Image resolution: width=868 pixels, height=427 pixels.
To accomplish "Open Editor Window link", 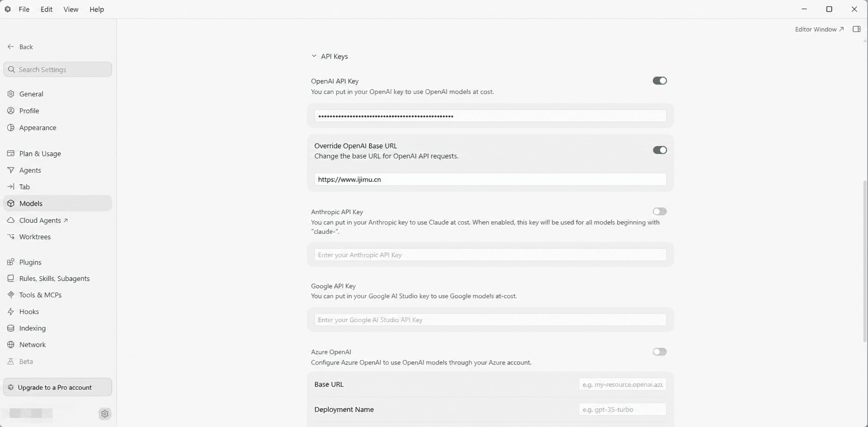I will 819,29.
